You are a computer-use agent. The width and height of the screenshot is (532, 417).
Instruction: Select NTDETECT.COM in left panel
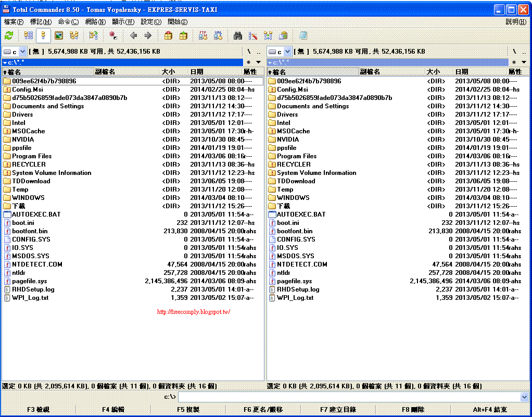pyautogui.click(x=133, y=264)
